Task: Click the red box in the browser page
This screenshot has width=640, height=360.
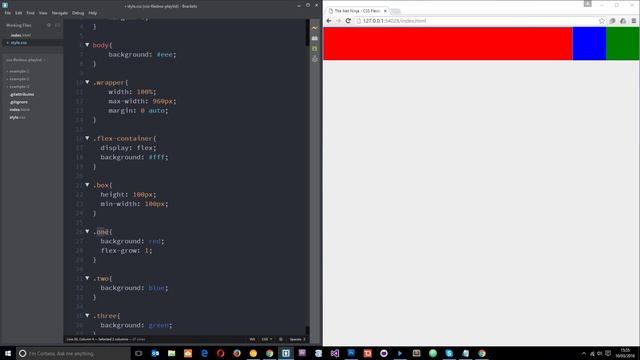Action: 448,44
